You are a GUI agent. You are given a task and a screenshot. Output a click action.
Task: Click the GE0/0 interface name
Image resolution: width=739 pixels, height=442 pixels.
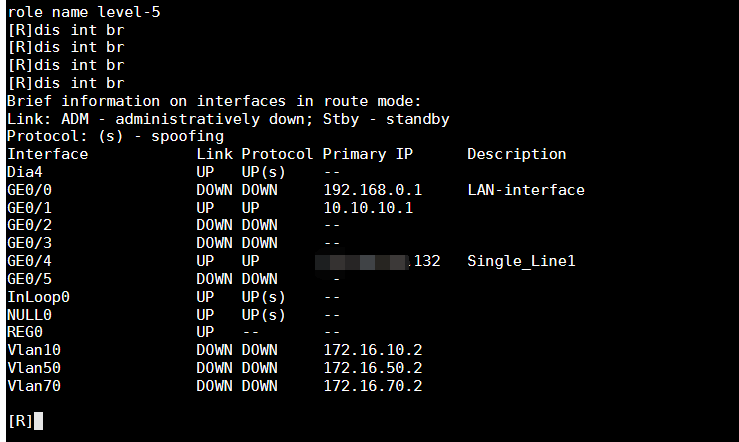[x=29, y=190]
